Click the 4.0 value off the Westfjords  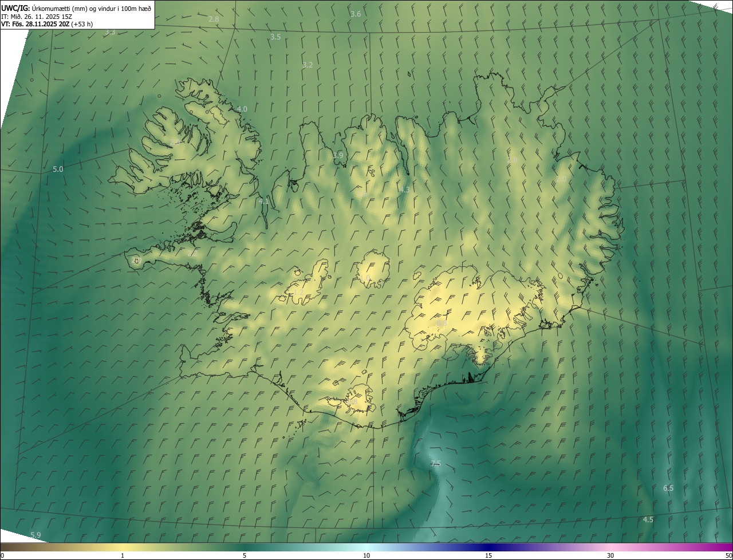tap(242, 109)
